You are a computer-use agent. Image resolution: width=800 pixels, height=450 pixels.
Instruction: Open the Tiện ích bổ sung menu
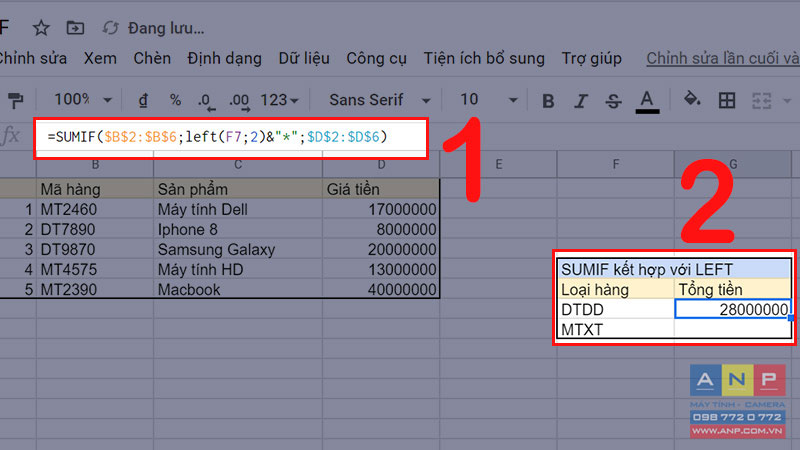[x=484, y=58]
